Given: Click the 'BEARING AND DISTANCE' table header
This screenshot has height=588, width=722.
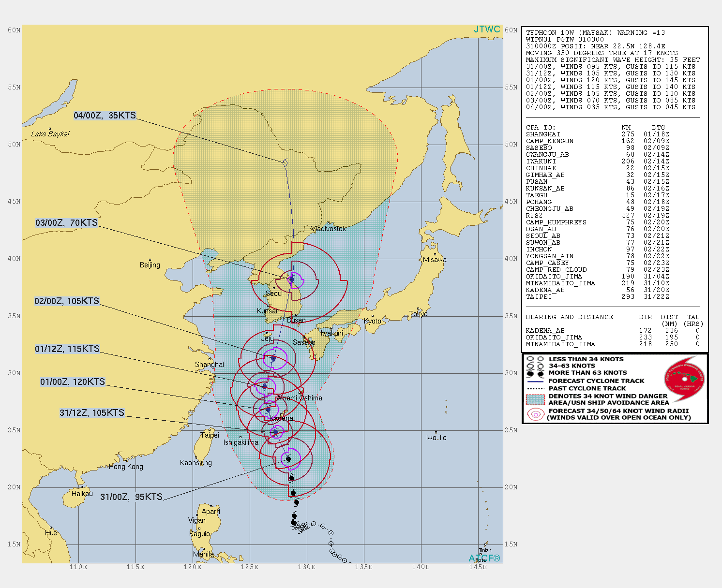Looking at the screenshot, I should 570,317.
